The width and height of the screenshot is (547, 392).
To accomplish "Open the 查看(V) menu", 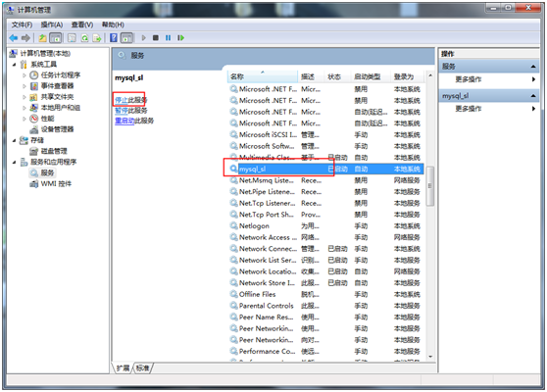I will click(82, 24).
